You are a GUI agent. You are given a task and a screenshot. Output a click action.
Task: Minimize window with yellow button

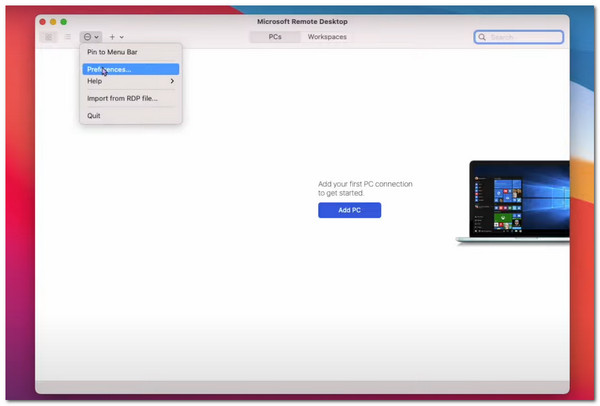[53, 22]
